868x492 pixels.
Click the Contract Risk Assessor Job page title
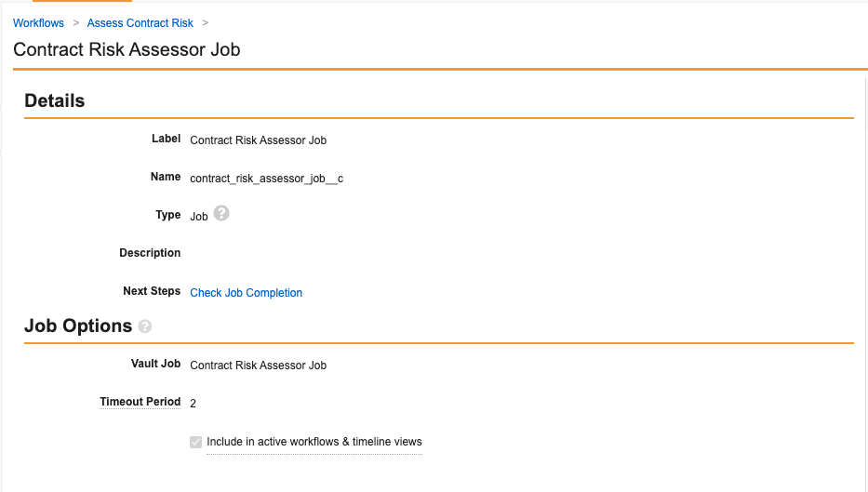127,50
